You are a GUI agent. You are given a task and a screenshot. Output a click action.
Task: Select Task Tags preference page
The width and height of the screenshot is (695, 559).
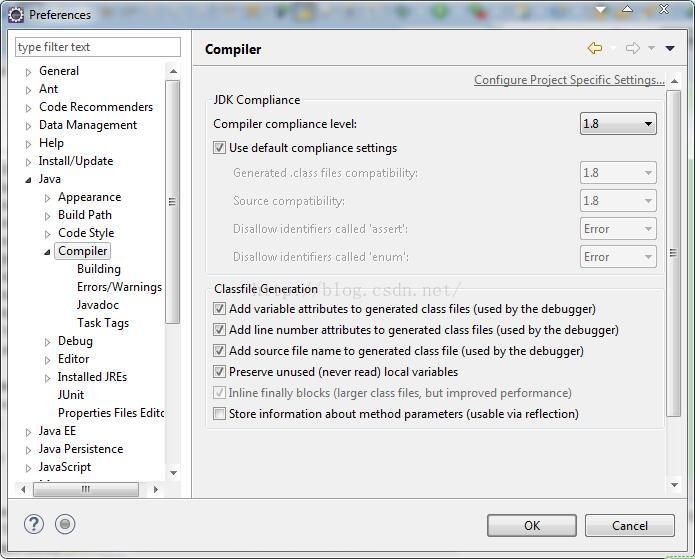[103, 323]
